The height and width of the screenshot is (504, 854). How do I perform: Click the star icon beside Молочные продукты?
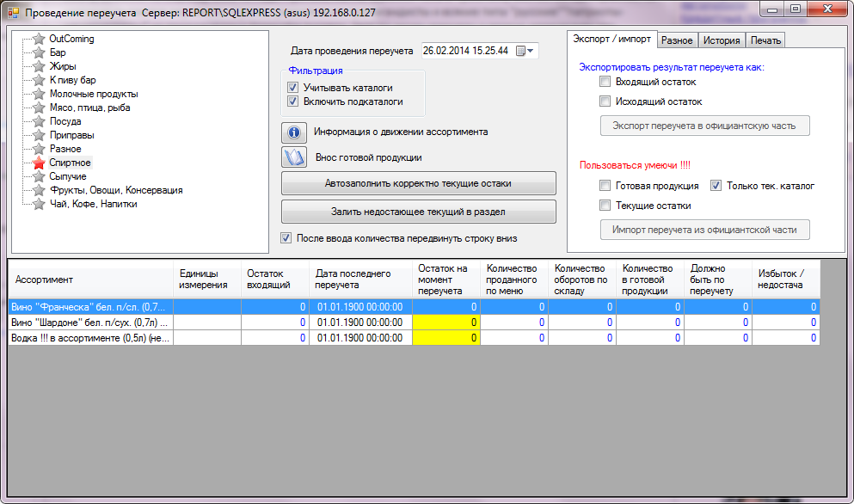click(x=39, y=94)
